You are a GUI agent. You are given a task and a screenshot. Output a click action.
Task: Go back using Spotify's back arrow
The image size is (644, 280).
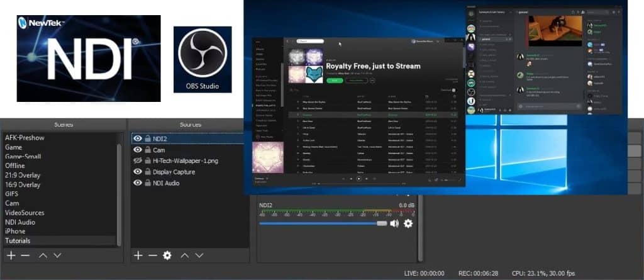tap(287, 41)
